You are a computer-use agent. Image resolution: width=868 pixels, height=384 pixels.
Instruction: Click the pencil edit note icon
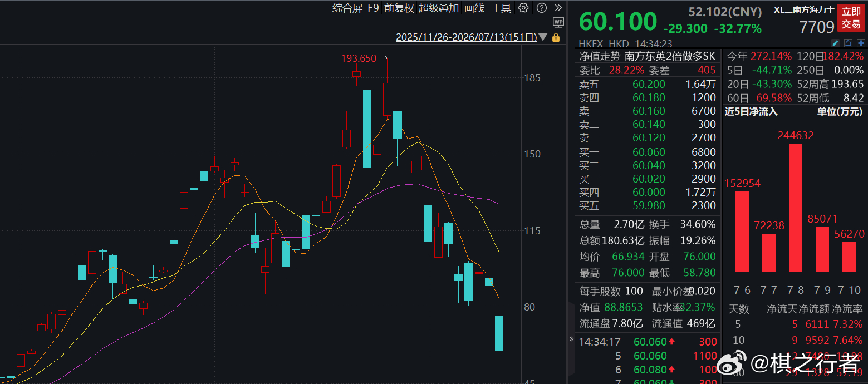pos(835,43)
